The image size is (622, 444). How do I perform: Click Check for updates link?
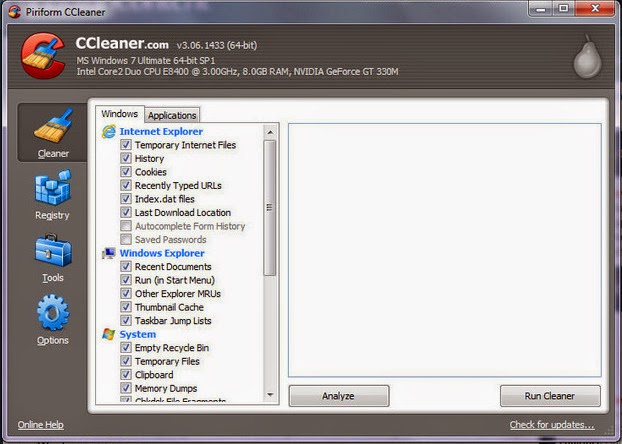(552, 425)
